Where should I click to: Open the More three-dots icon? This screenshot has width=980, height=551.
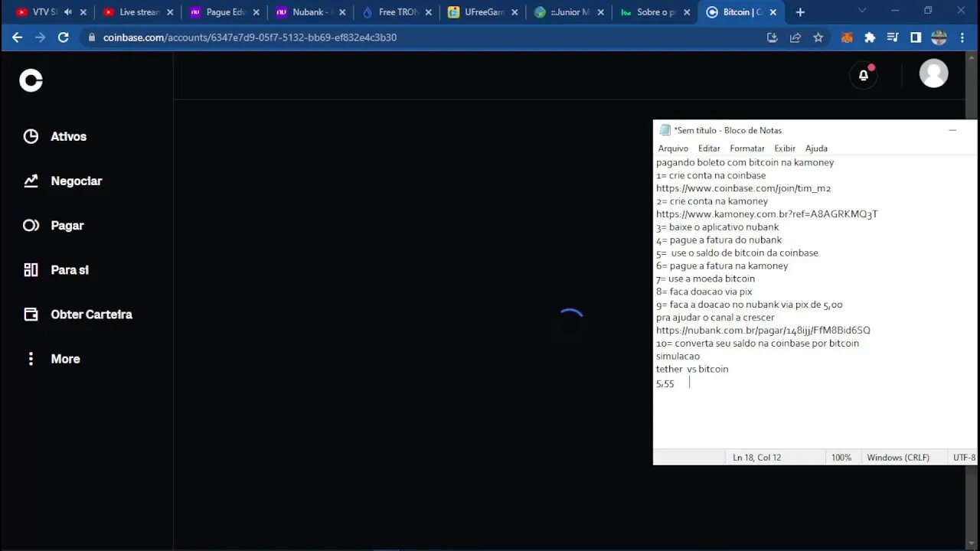pos(31,358)
